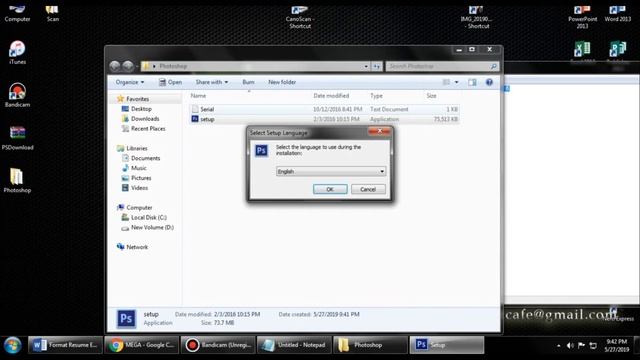Open Videos library
The width and height of the screenshot is (640, 360).
[139, 188]
